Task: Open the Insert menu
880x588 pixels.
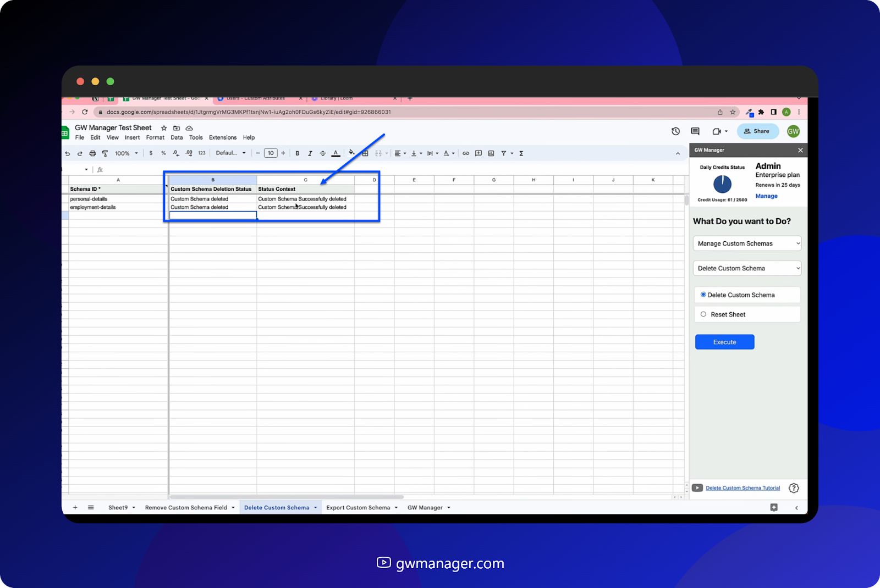Action: coord(132,138)
